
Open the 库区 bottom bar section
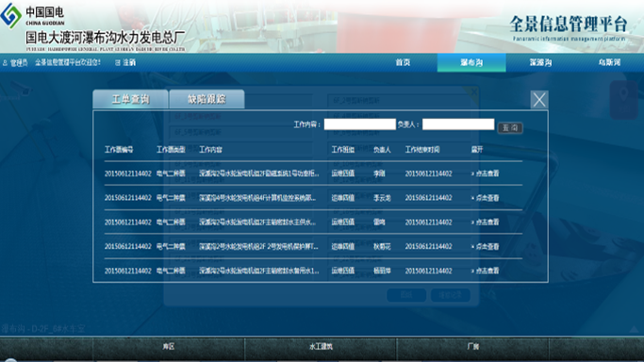coord(169,346)
